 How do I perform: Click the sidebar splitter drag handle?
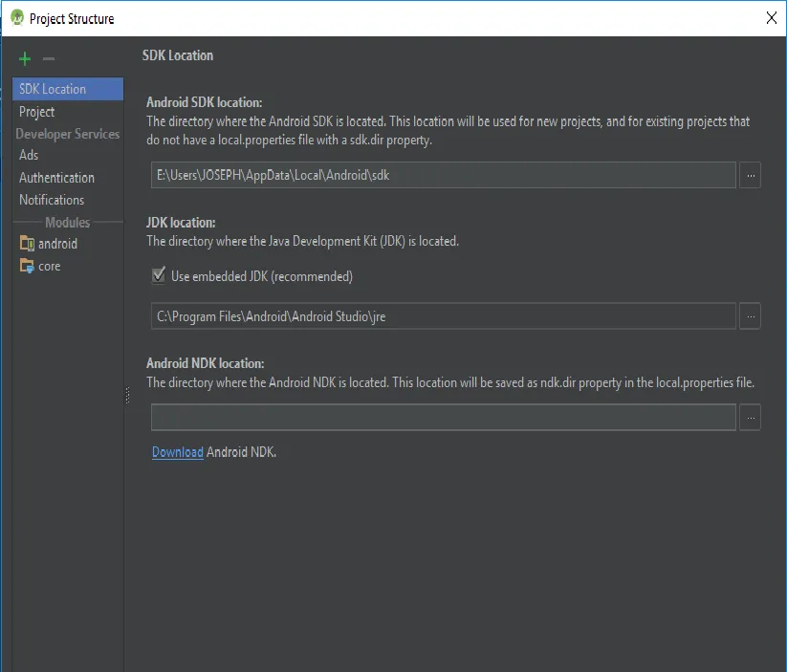click(126, 395)
